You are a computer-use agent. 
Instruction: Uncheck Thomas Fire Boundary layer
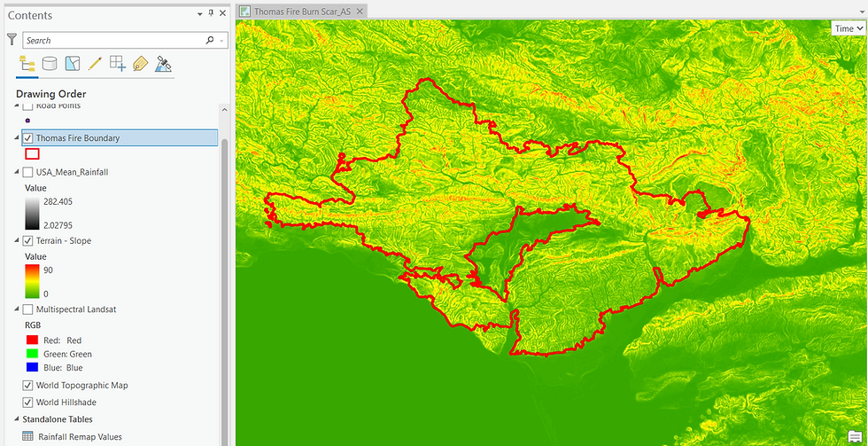tap(27, 138)
